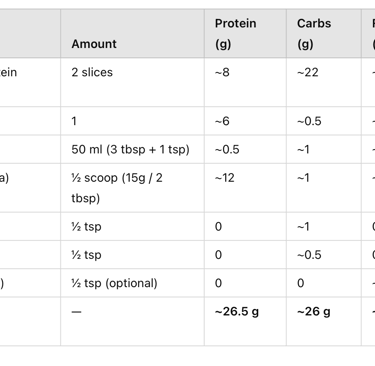
Task: Click the '½ tsp (optional)' amount cell
Action: pyautogui.click(x=114, y=283)
